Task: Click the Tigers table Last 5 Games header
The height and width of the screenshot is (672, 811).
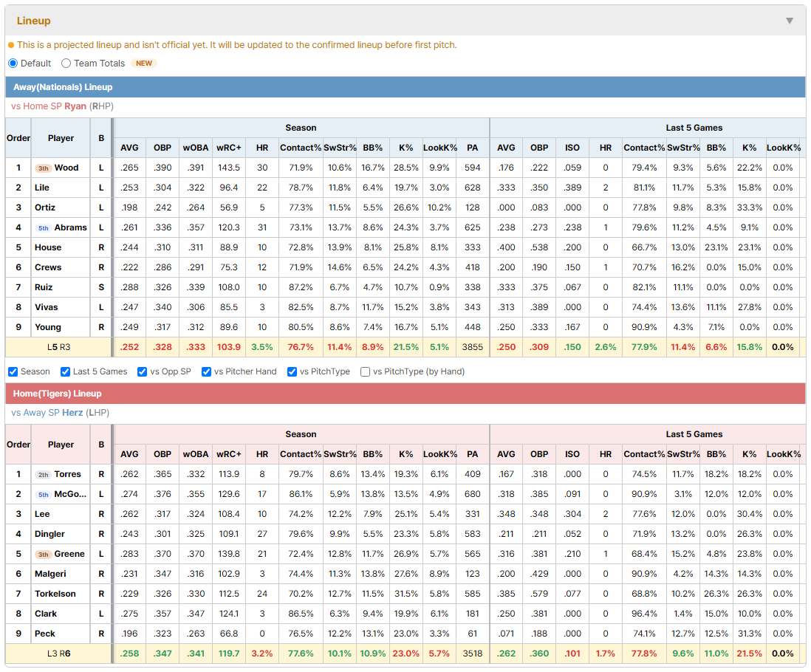Action: coord(694,434)
